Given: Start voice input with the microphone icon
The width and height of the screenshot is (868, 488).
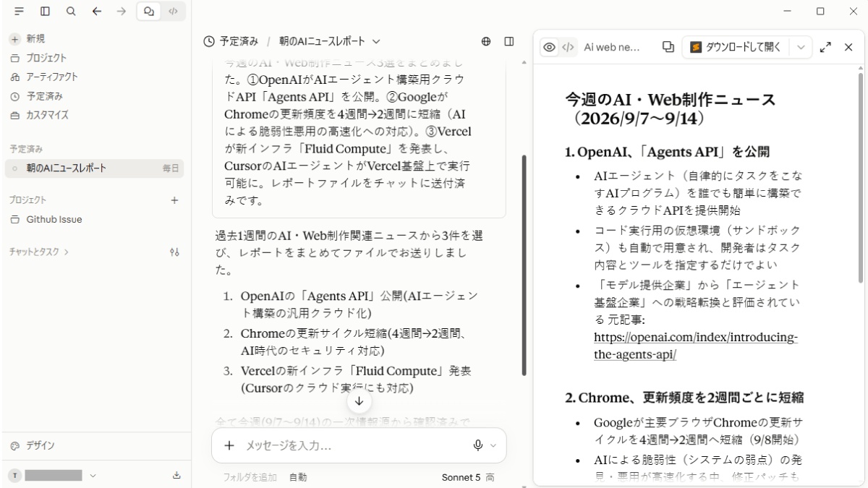Looking at the screenshot, I should 478,445.
